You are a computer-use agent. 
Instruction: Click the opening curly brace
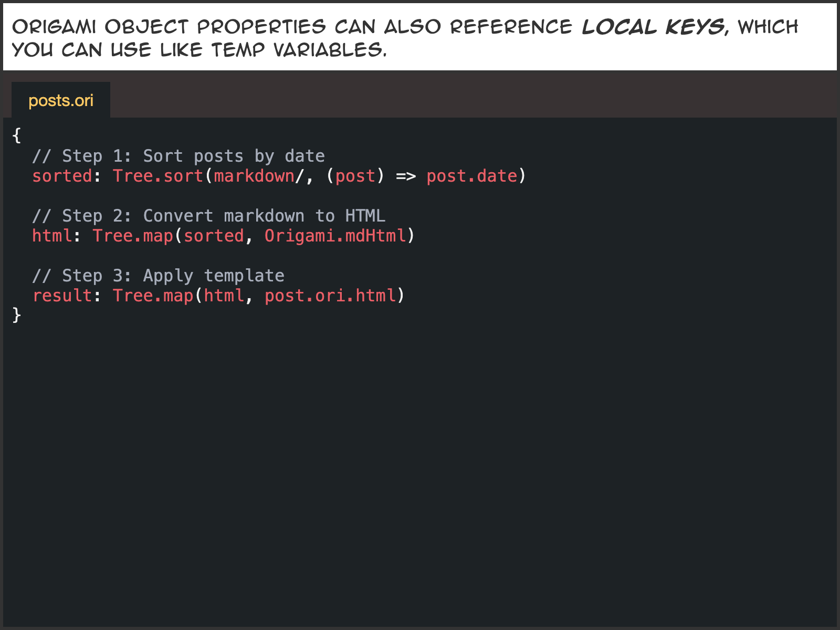[x=17, y=135]
